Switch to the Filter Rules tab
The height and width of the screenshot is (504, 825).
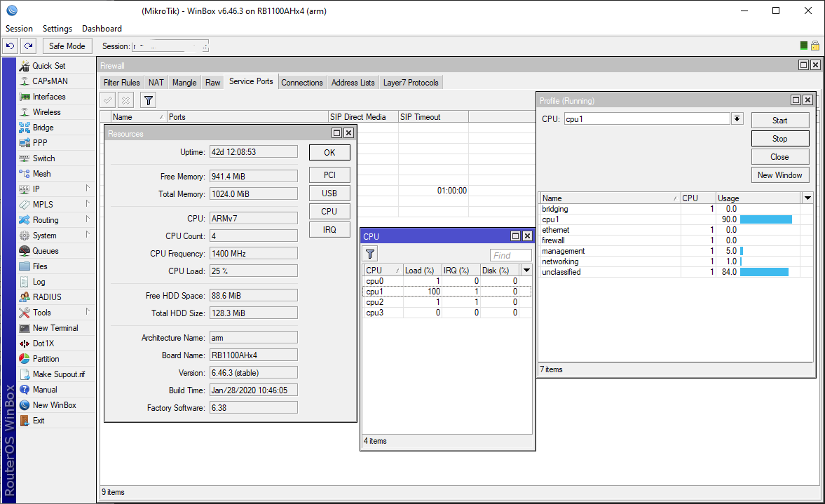[121, 83]
